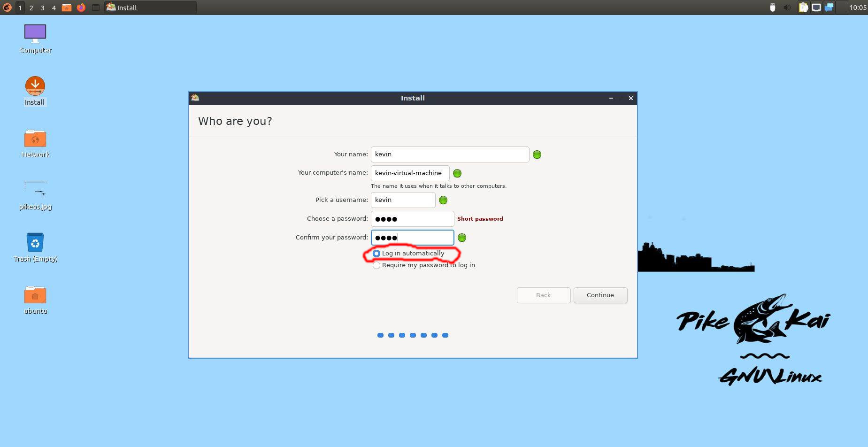Screen dimensions: 868x447
Task: Click the Who are you? heading
Action: (x=235, y=121)
